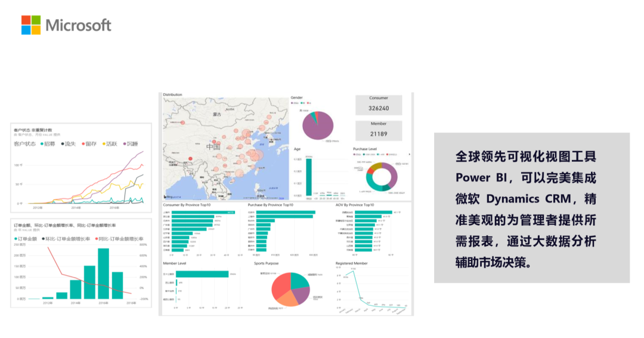Click the Gender pie chart
Screen dimensions: 644x338
[x=318, y=125]
